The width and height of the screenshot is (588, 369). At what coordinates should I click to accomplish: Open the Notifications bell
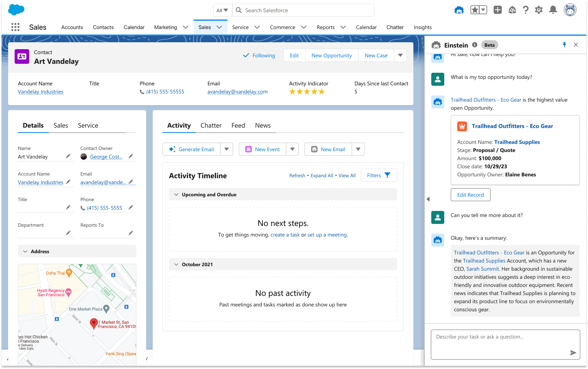click(553, 10)
